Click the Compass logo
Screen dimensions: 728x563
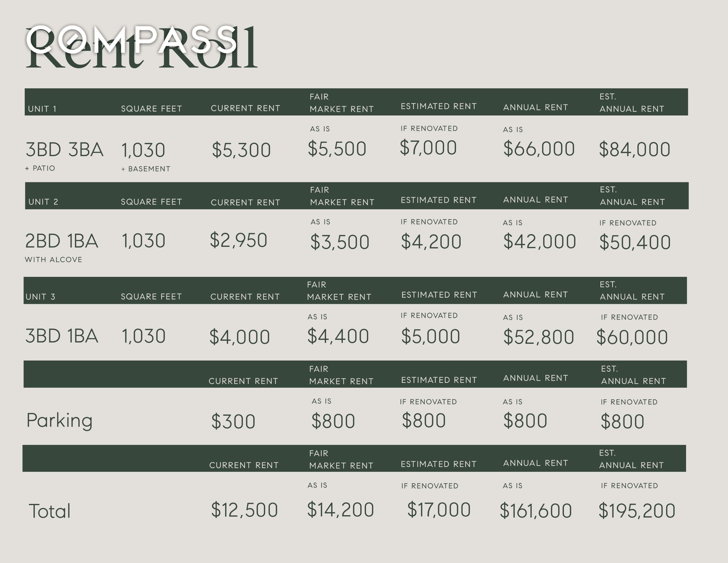tap(131, 39)
